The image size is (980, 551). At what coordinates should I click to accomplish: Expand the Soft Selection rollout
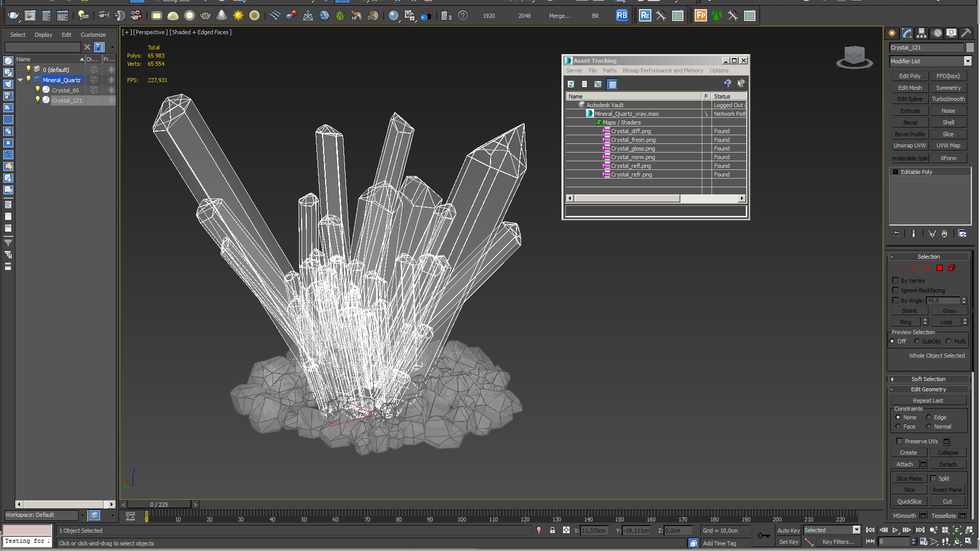point(928,379)
